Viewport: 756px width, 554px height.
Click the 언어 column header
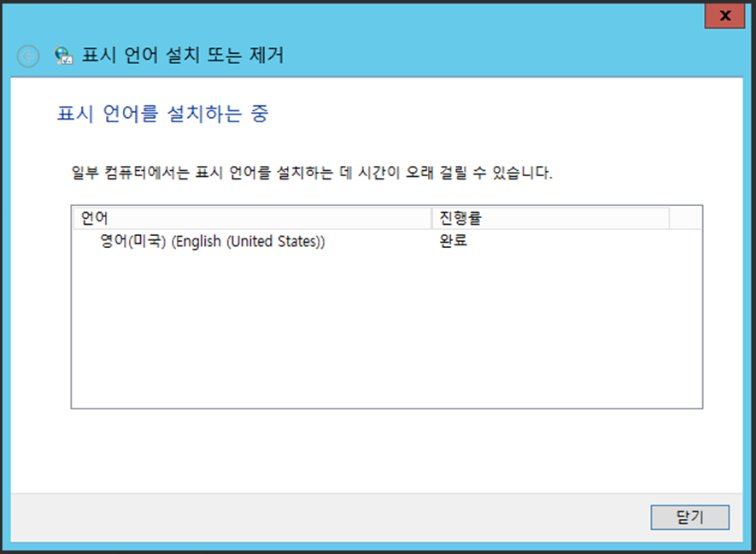[252, 218]
